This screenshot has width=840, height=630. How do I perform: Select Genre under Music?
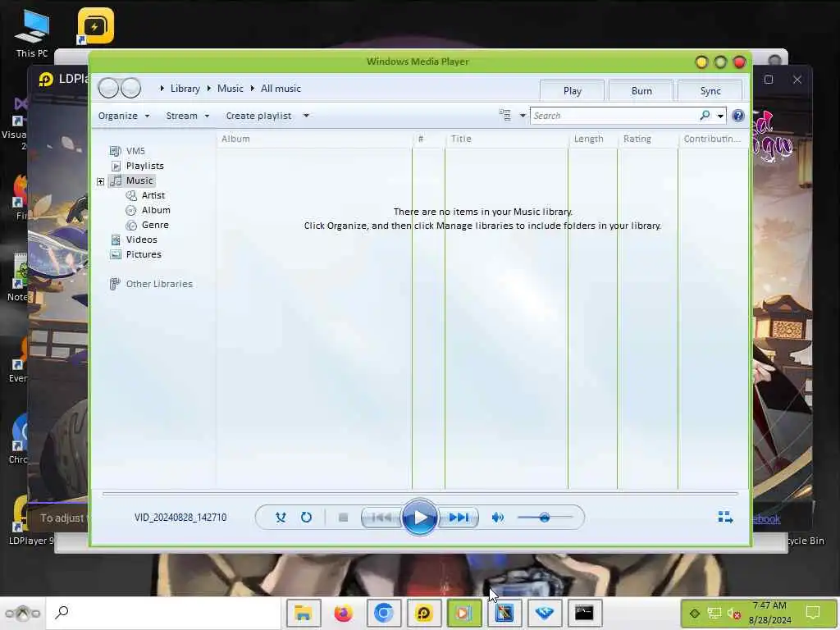(155, 225)
